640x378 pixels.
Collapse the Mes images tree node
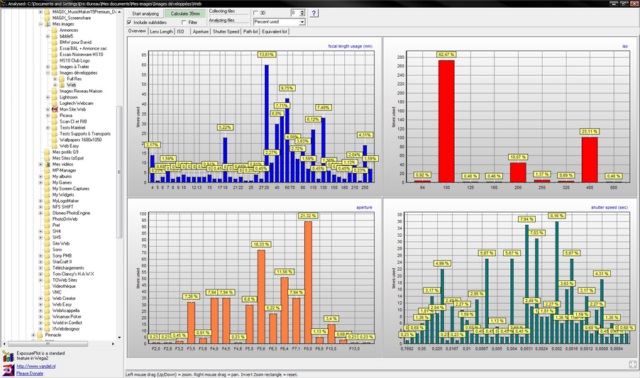(40, 24)
